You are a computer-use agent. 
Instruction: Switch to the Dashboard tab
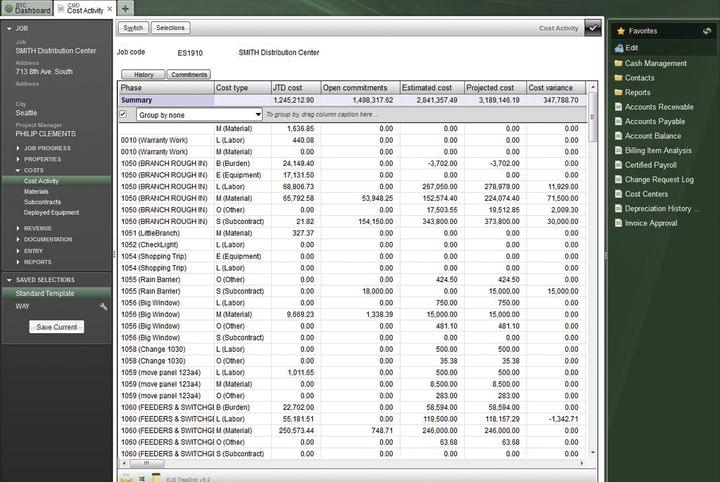pyautogui.click(x=28, y=8)
